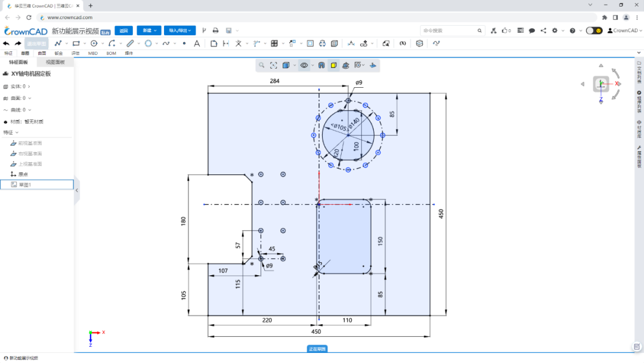644x363 pixels.
Task: Click the 正在草图 status button
Action: (x=317, y=349)
